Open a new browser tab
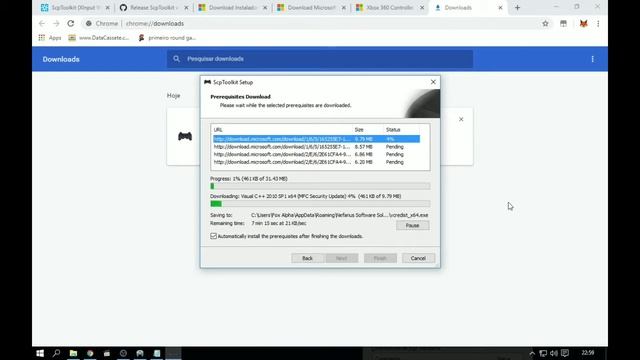The image size is (640, 360). pyautogui.click(x=517, y=8)
